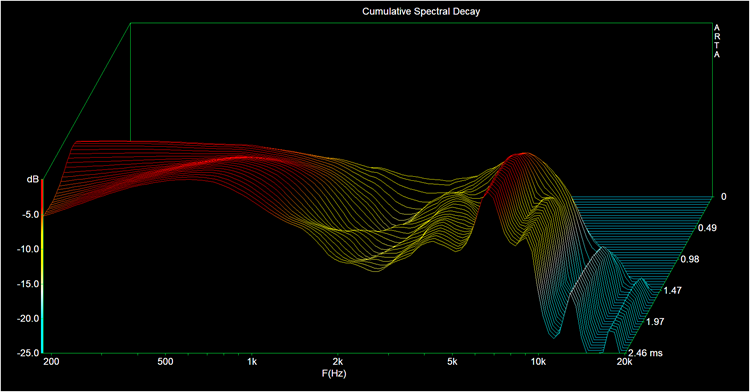The height and width of the screenshot is (392, 750).
Task: Click the 'Cumulative Spectral Decay' chart title
Action: click(421, 11)
